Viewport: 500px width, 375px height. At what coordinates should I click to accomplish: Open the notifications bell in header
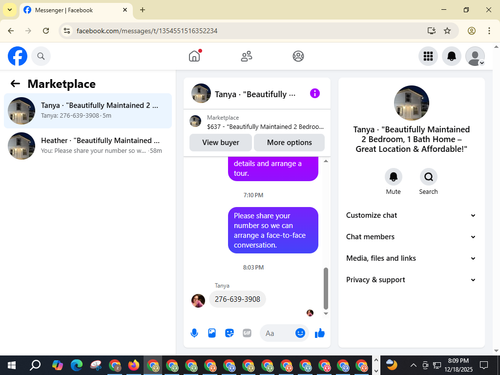click(x=451, y=56)
